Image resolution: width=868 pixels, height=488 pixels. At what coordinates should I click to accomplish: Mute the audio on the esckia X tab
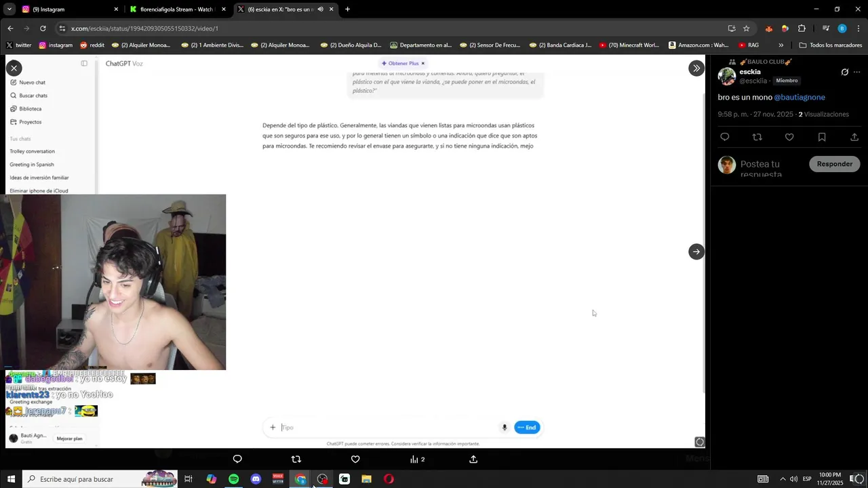coord(320,9)
